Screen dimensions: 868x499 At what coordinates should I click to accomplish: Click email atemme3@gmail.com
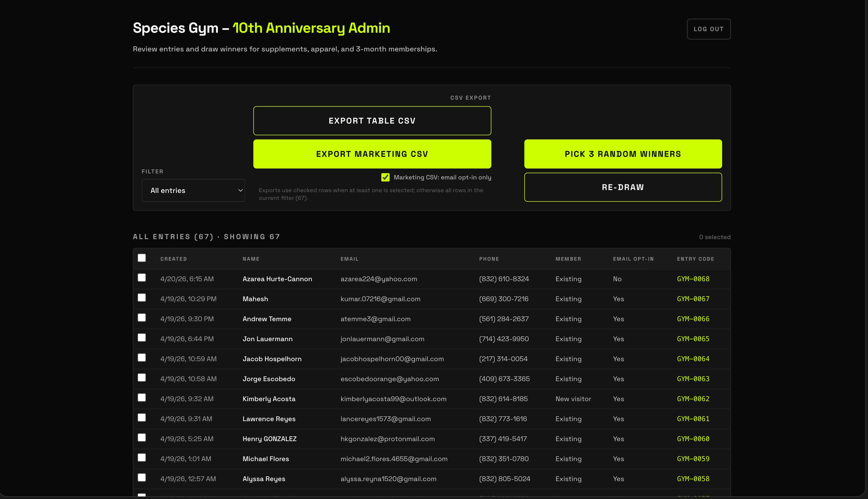(x=375, y=319)
